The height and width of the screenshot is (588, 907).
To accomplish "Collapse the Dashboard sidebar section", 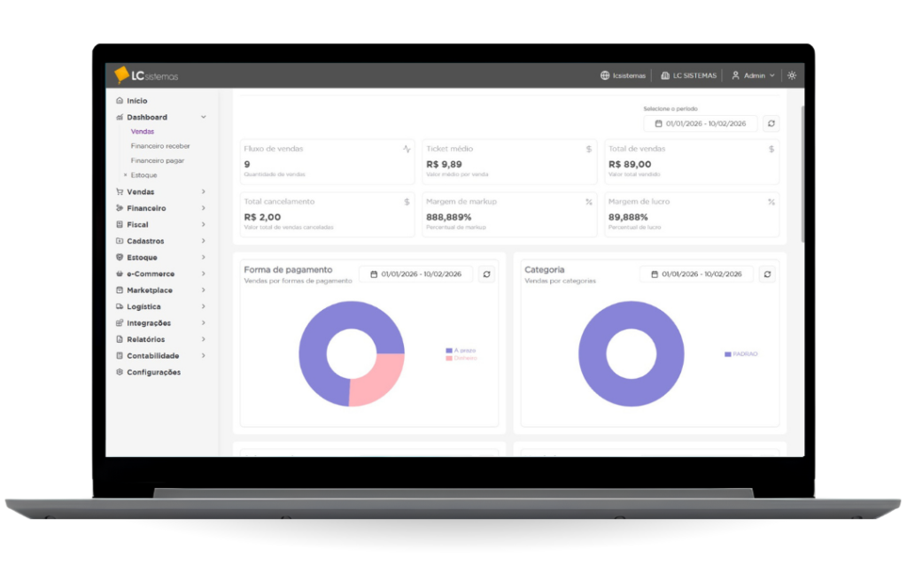I will (x=203, y=117).
